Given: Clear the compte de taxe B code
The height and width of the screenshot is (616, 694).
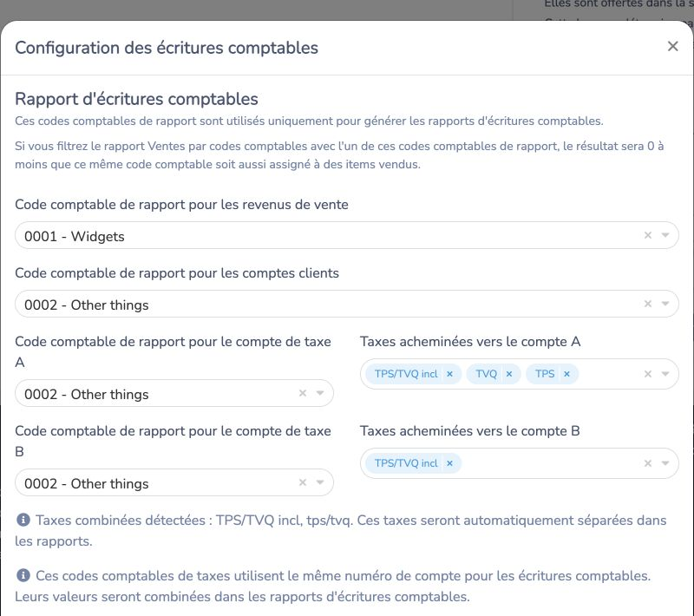Looking at the screenshot, I should (x=303, y=482).
